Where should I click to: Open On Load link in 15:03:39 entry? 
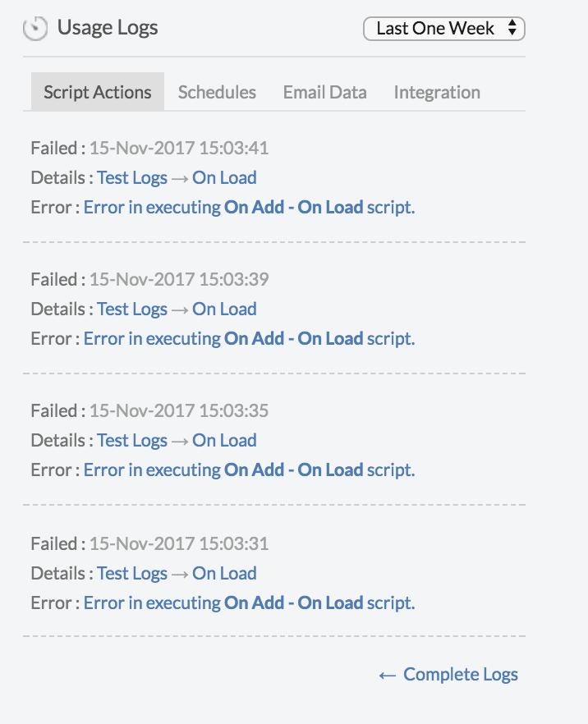point(224,309)
